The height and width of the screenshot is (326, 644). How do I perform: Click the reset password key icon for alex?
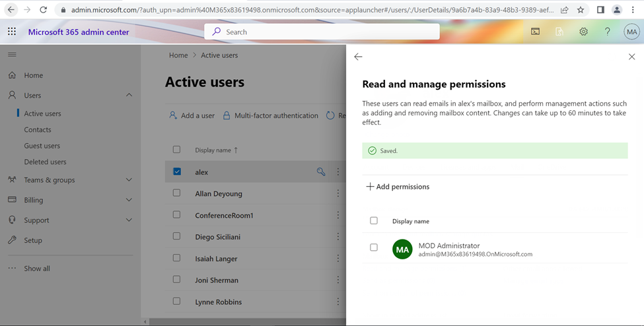pos(321,172)
